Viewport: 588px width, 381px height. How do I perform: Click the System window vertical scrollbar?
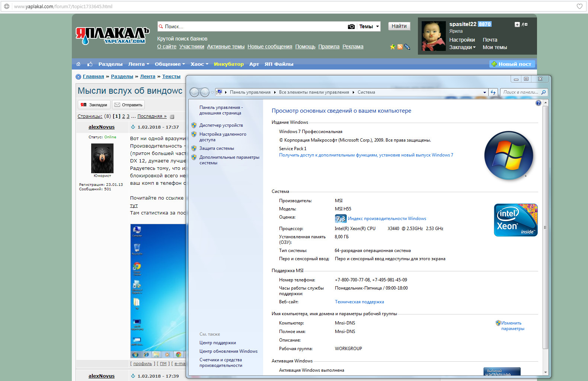[546, 227]
